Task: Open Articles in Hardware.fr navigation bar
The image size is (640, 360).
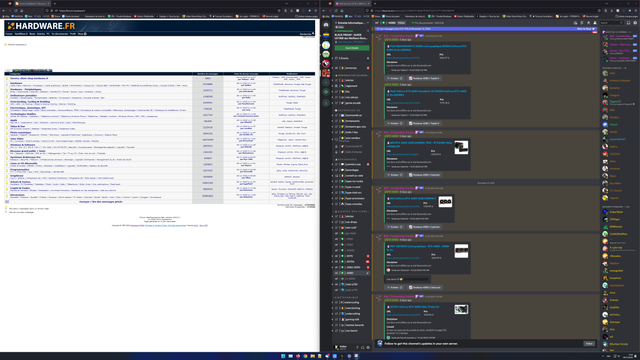Action: pyautogui.click(x=41, y=34)
